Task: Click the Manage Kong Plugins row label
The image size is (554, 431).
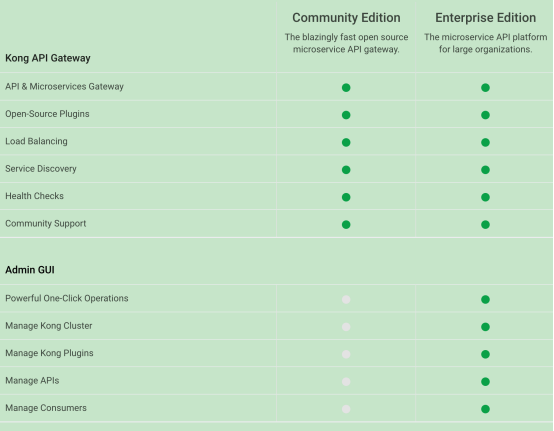Action: (49, 353)
